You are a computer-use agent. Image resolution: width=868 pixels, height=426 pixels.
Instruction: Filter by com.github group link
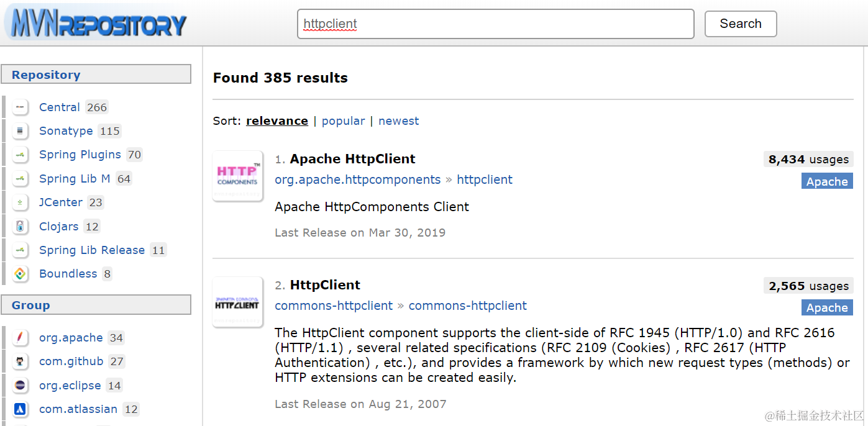click(x=71, y=361)
